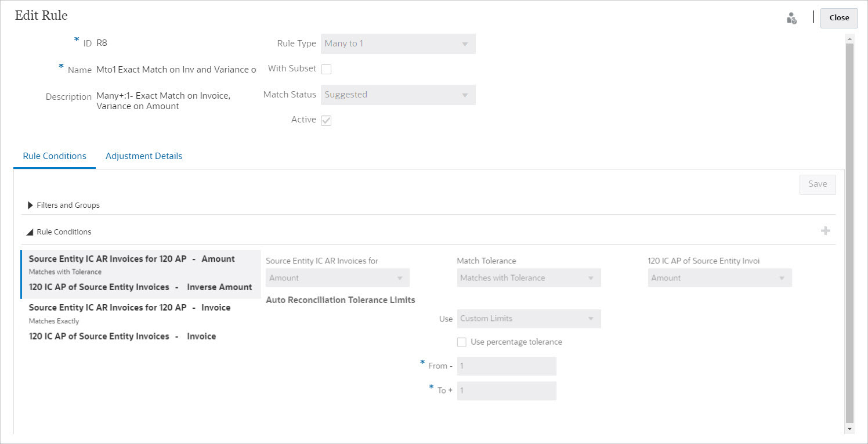The height and width of the screenshot is (444, 868).
Task: Toggle the With Subset checkbox
Action: click(326, 70)
